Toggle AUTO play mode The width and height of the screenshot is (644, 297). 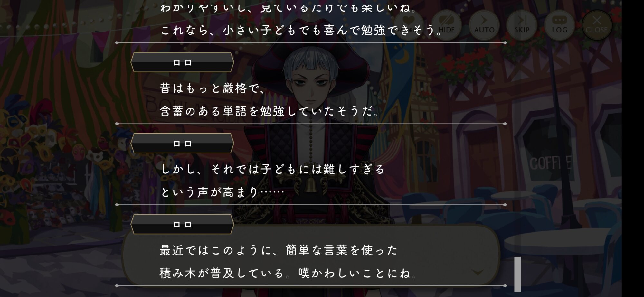[484, 25]
